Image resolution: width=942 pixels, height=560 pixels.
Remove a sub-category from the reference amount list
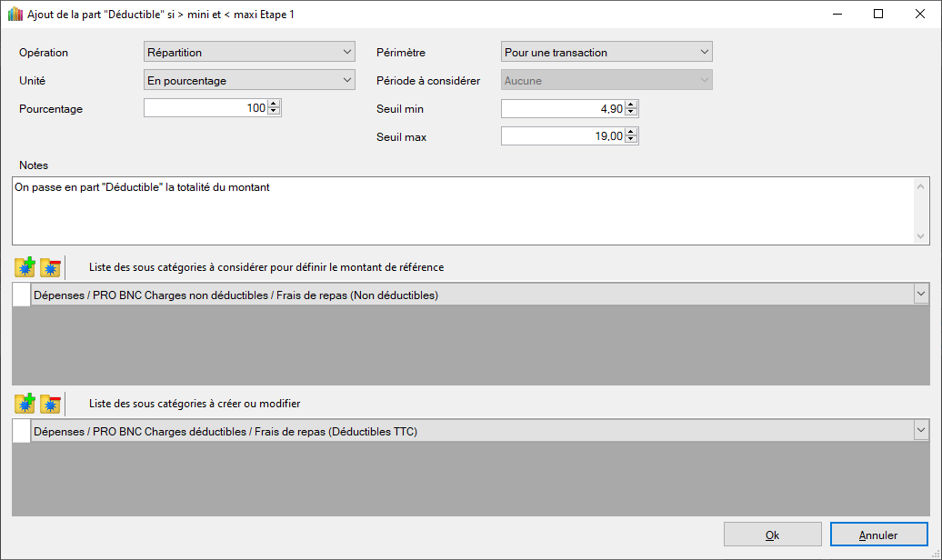point(50,267)
